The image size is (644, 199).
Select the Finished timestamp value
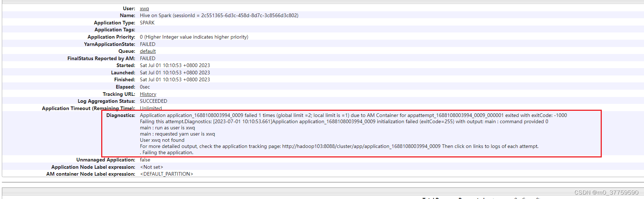[175, 80]
